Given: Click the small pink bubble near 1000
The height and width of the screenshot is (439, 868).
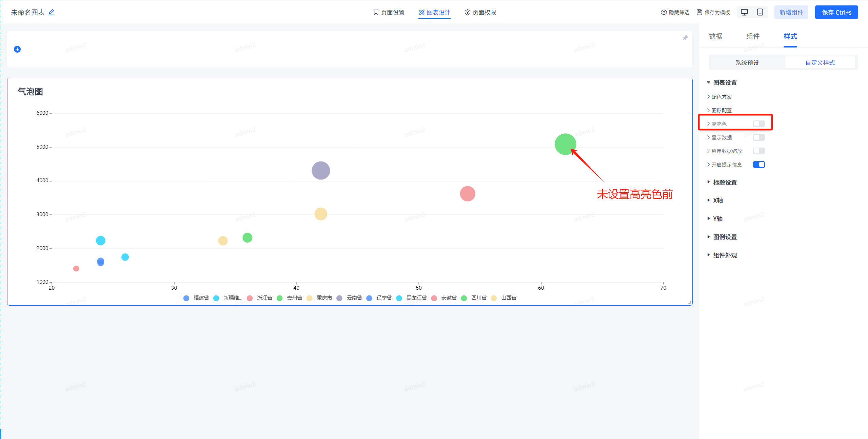Looking at the screenshot, I should 76,268.
